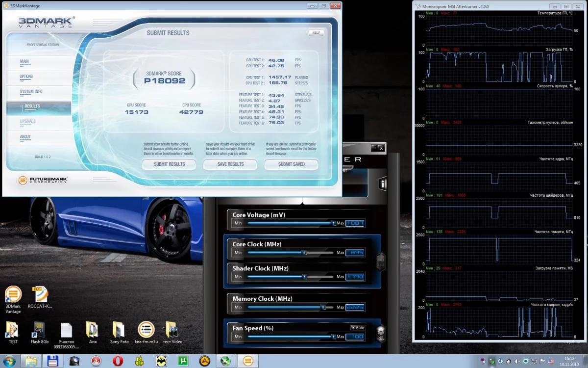Click the Link clocks hexagon icon

pos(381,261)
